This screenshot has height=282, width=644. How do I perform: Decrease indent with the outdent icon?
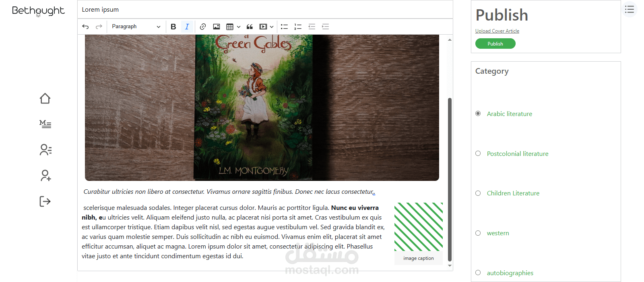312,27
